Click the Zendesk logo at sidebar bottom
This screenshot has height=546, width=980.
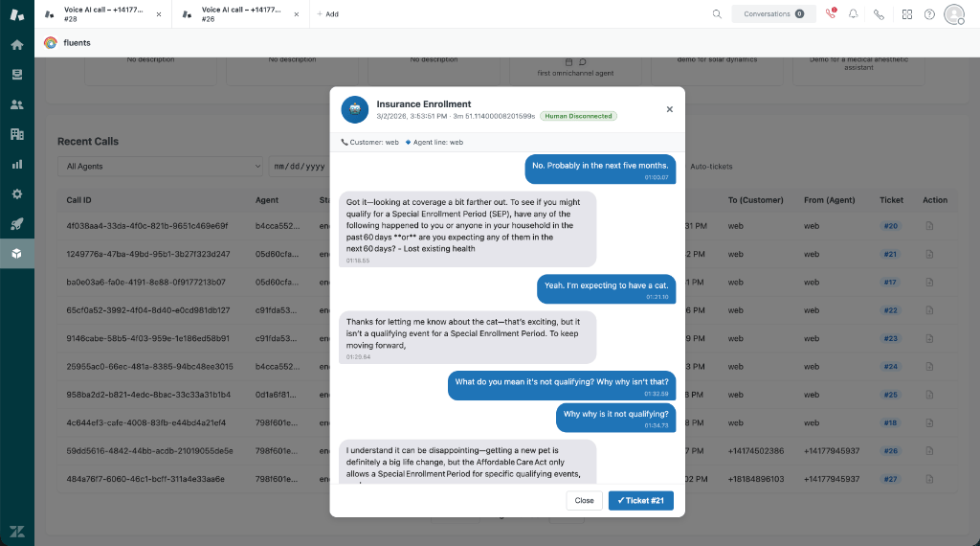click(x=17, y=532)
